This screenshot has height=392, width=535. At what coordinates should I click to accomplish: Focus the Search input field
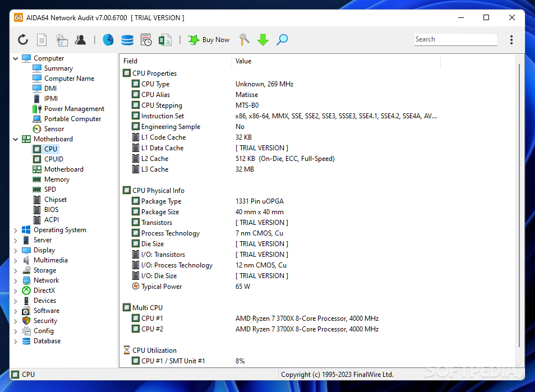coord(455,39)
